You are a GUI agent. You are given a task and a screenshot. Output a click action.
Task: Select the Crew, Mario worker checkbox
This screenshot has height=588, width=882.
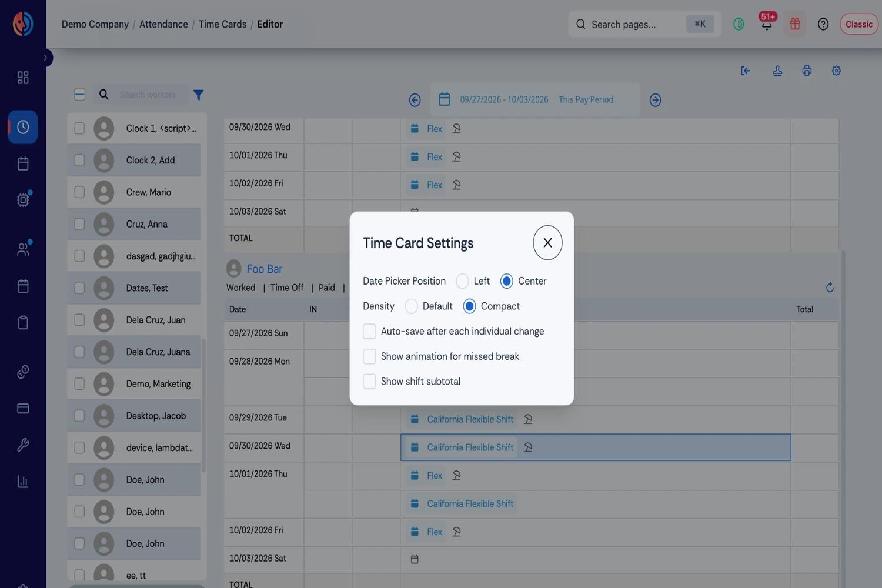point(79,192)
